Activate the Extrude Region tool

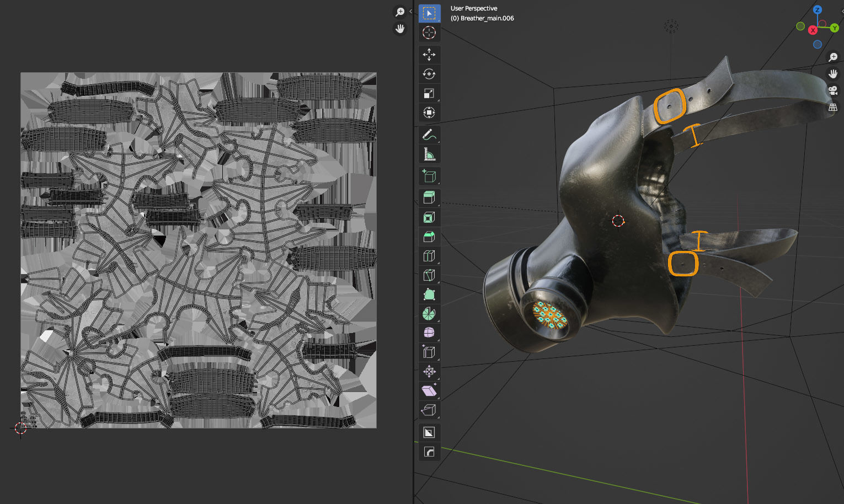(429, 198)
